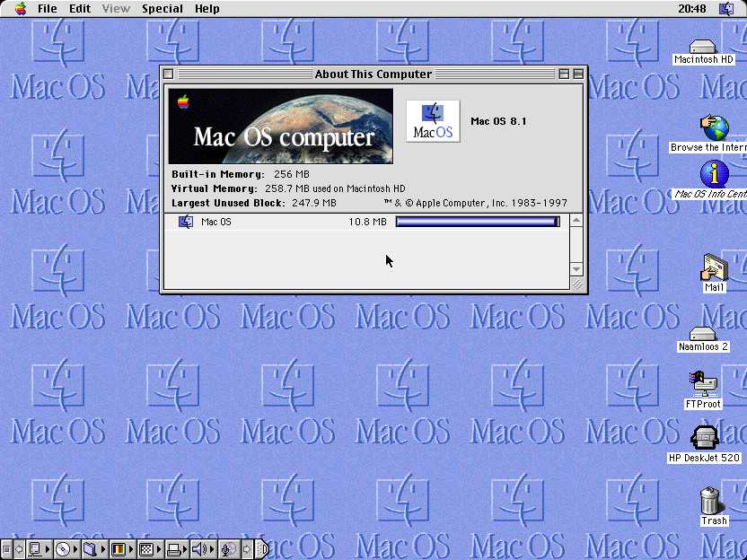Open Browse the Internet globe icon

point(714,127)
